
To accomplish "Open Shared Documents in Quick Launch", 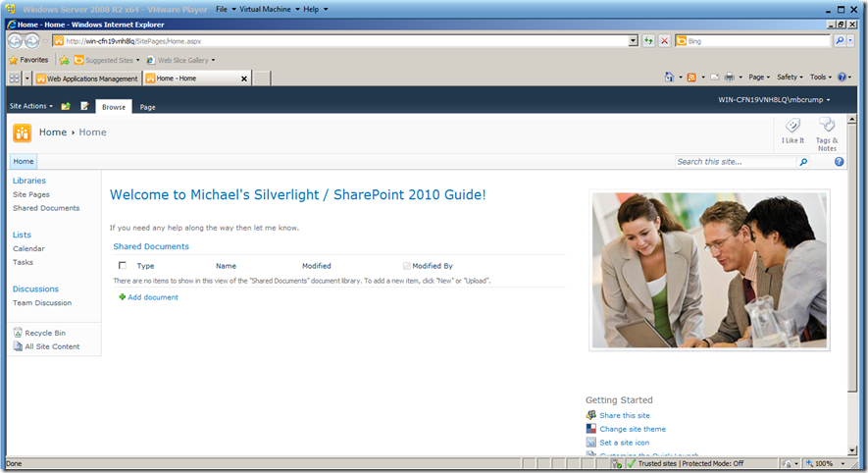I will [x=46, y=208].
